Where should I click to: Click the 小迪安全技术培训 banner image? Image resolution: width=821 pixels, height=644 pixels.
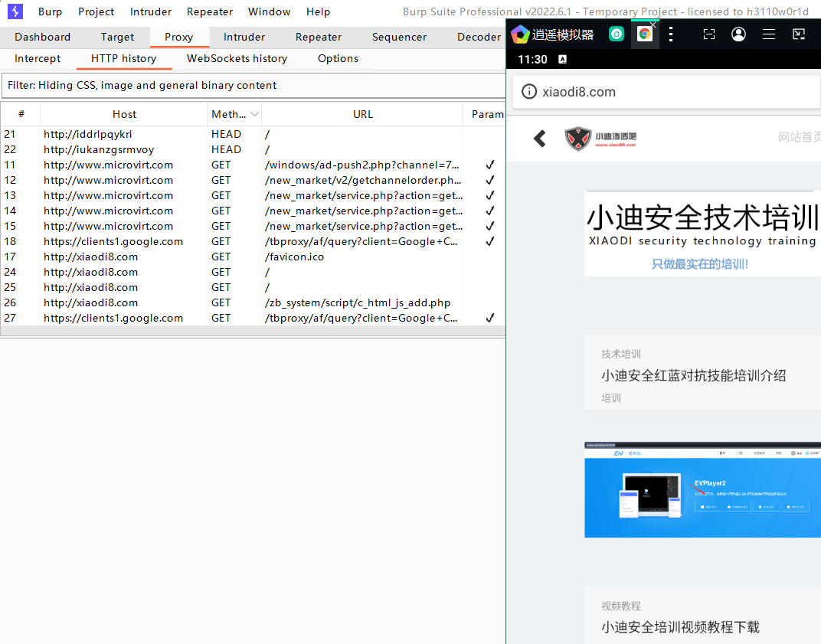click(702, 233)
